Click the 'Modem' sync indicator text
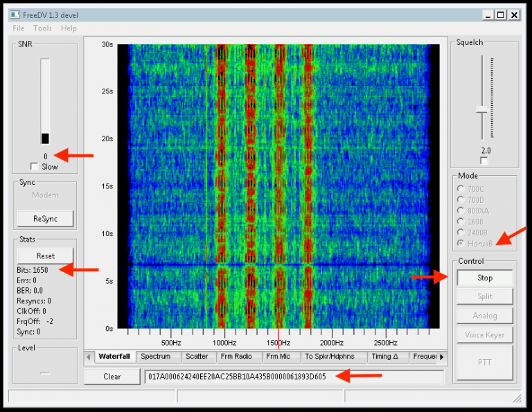This screenshot has width=532, height=412. (x=45, y=195)
